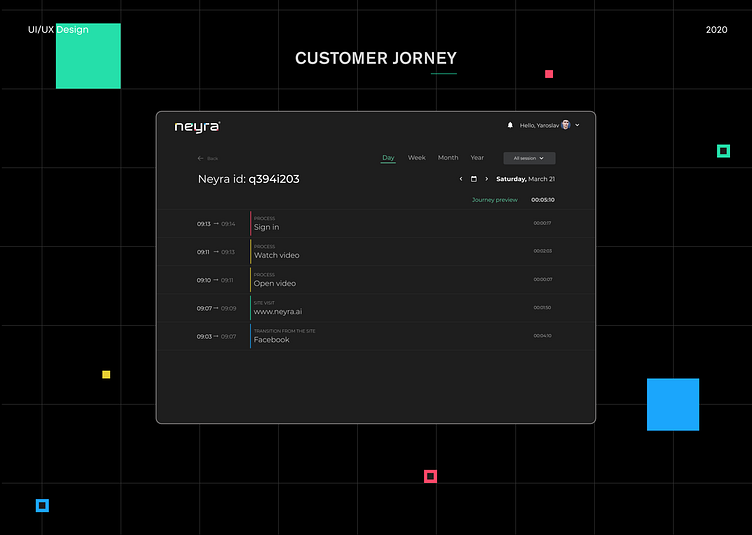Viewport: 752px width, 535px height.
Task: Open the calendar date picker icon
Action: 474,179
